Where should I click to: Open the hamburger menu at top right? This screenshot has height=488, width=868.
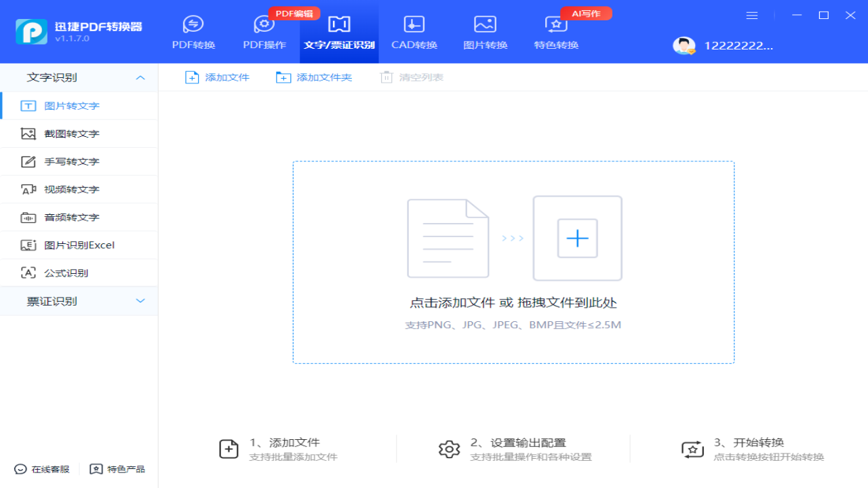[751, 15]
